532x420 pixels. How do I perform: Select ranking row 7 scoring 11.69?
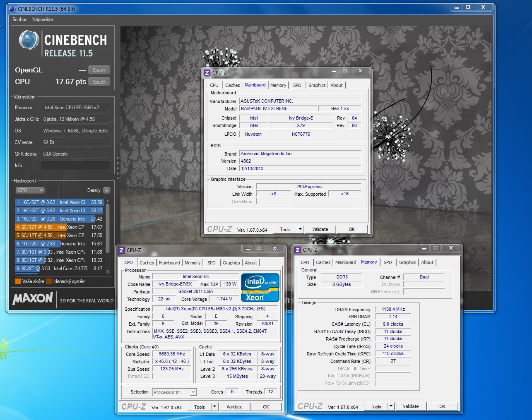[x=60, y=252]
